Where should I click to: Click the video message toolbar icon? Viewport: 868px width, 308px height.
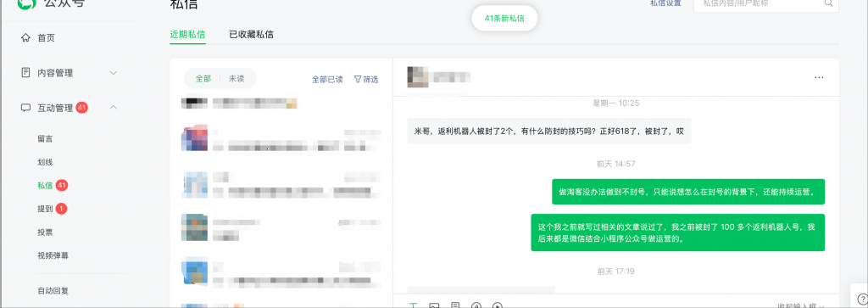[497, 305]
